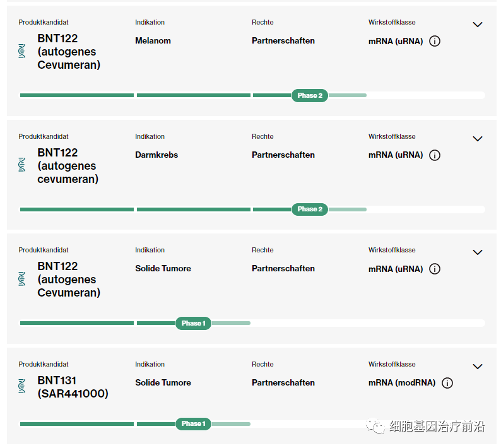Expand the BNT131 (SAR441000) card chevron
Image resolution: width=501 pixels, height=448 pixels.
[478, 367]
